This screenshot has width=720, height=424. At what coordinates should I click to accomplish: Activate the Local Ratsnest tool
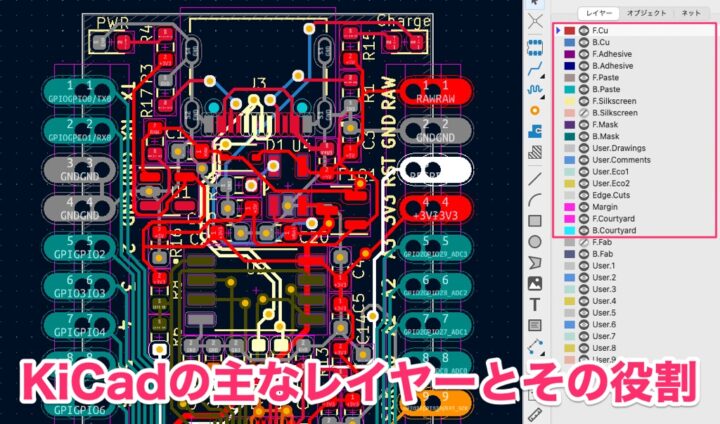pyautogui.click(x=535, y=20)
